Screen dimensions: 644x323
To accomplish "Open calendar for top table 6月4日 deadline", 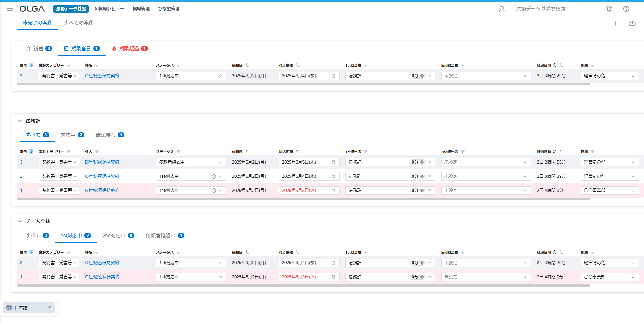I will [x=333, y=76].
